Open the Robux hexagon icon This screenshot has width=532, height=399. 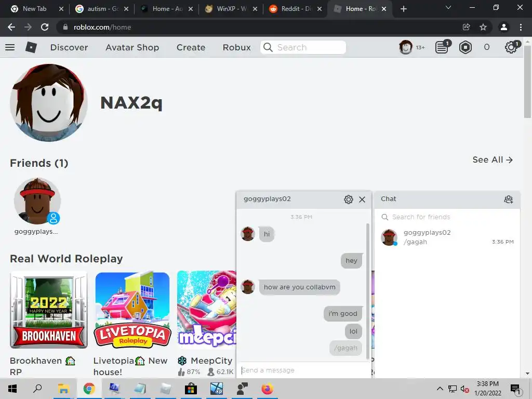(x=465, y=47)
